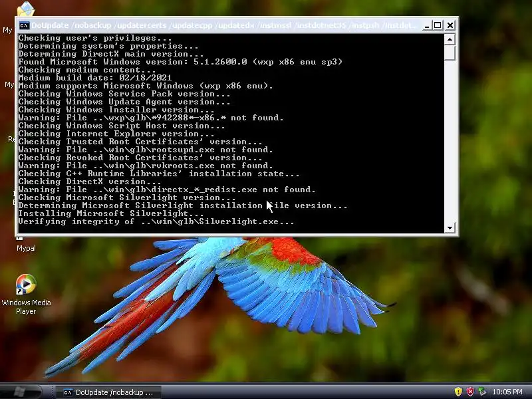Click 'Medium supports Microsoft Windows' line
The image size is (532, 399).
(146, 86)
